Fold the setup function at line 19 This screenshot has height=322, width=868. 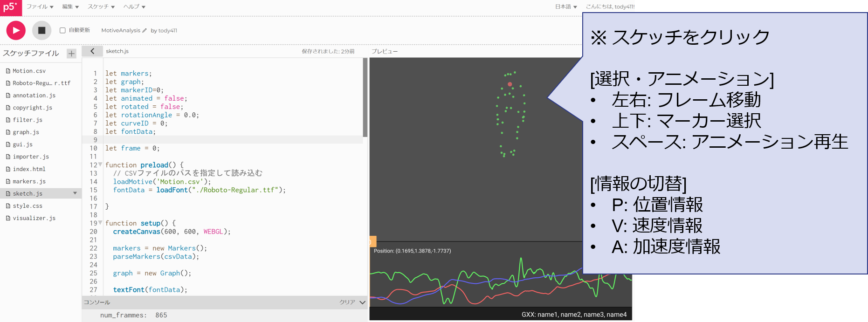(x=100, y=223)
